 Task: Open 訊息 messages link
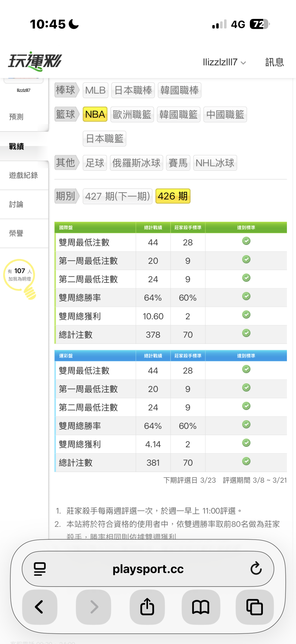pyautogui.click(x=274, y=62)
